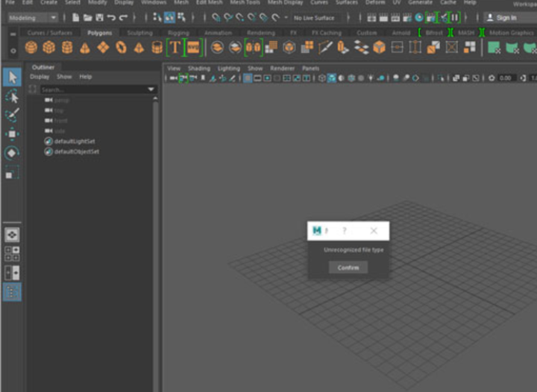
Task: Toggle select by object type mode
Action: (169, 17)
